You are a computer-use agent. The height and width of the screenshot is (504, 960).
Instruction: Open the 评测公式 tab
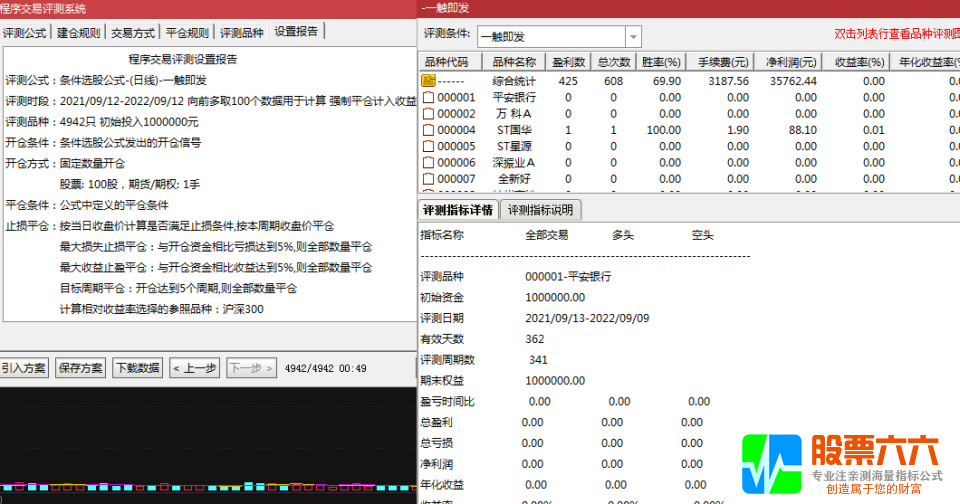click(x=24, y=32)
